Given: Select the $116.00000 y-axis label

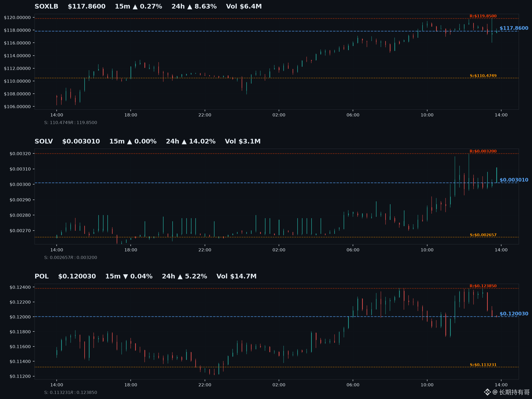Looking at the screenshot, I should pos(17,43).
